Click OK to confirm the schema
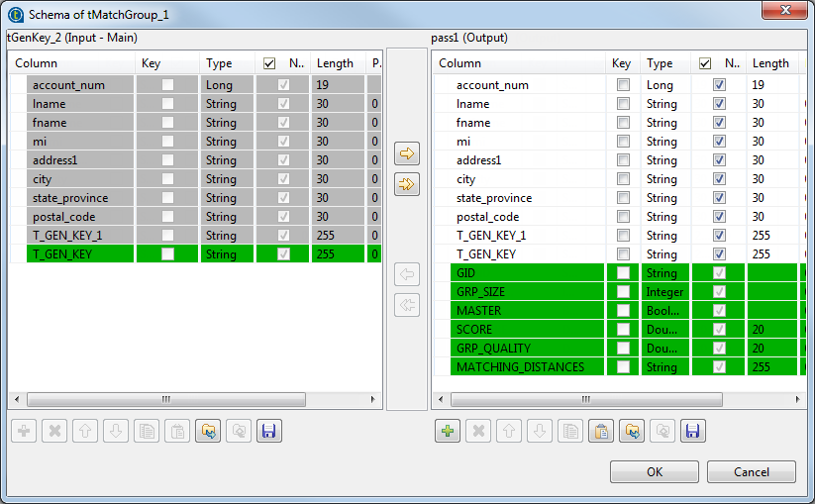This screenshot has height=504, width=815. coord(655,472)
